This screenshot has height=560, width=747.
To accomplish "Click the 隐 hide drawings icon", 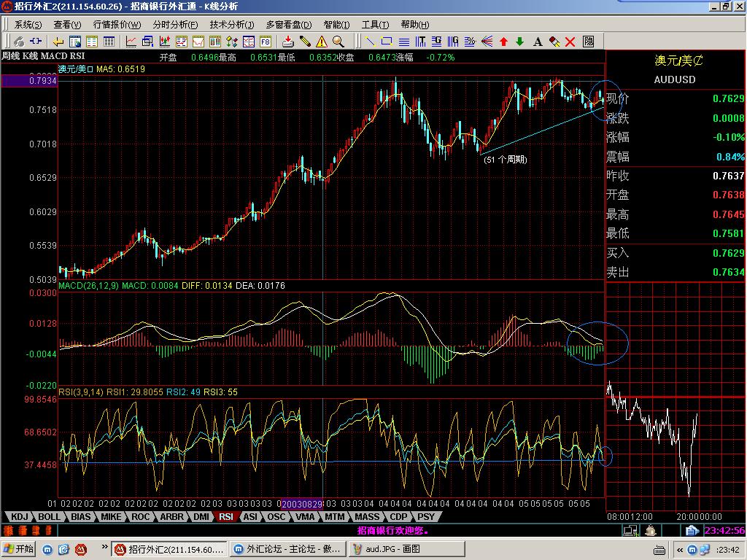I will (x=589, y=42).
